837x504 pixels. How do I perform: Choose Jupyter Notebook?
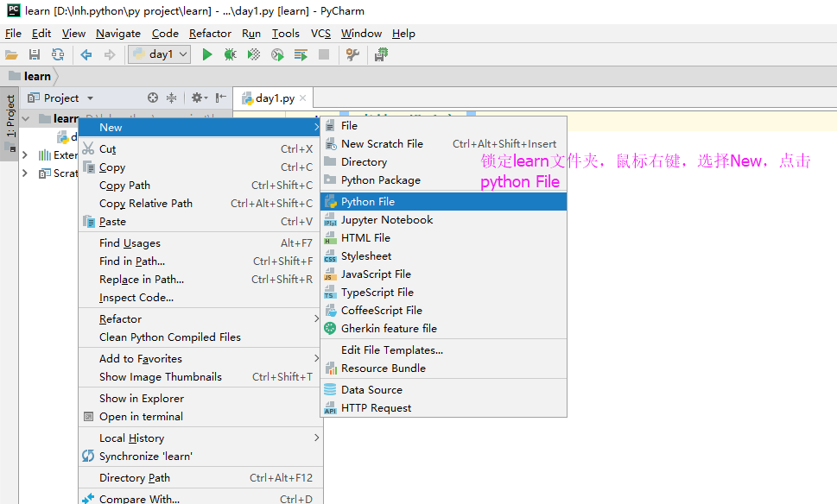(444, 220)
